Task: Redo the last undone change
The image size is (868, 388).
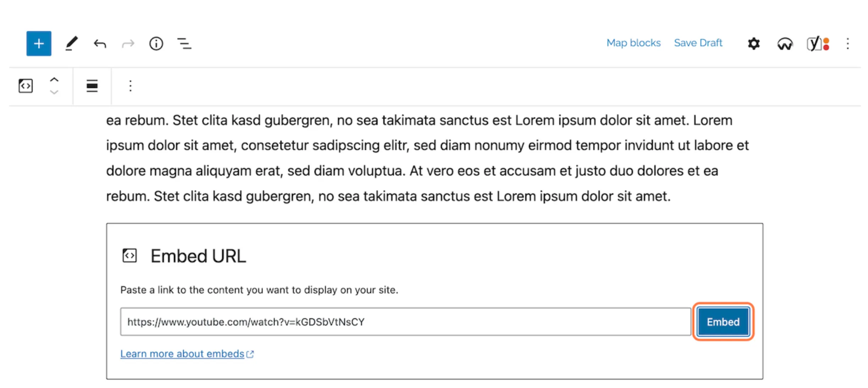Action: (x=128, y=44)
